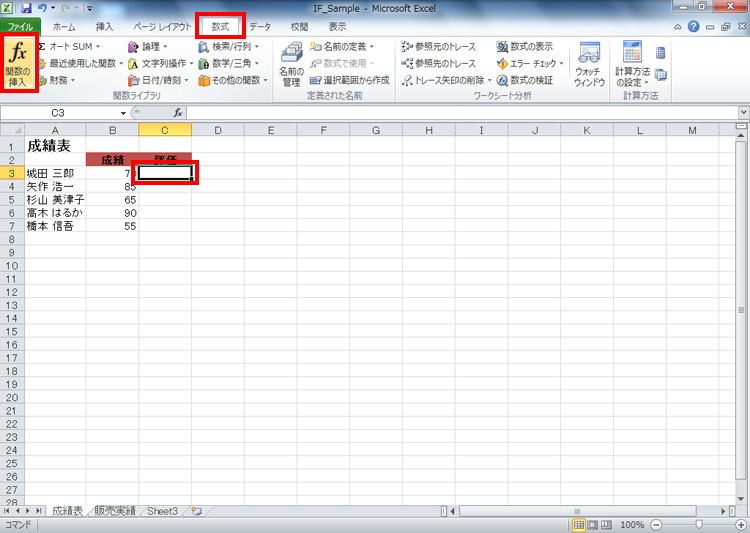Open the AutoSum (オート SUM) menu
Viewport: 750px width, 533px height.
(69, 46)
